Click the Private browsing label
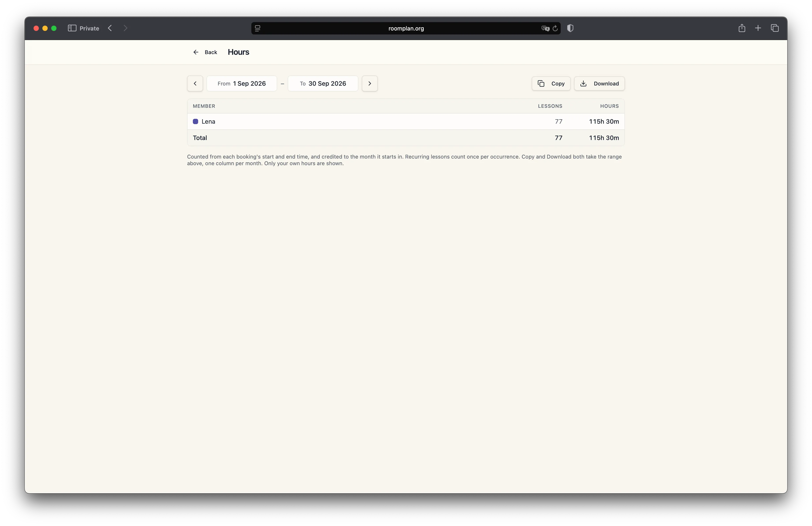812x526 pixels. coord(89,28)
